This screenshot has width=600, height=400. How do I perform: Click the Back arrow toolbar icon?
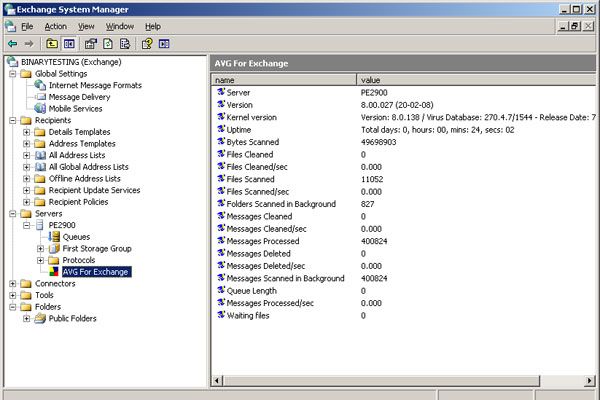tap(13, 44)
